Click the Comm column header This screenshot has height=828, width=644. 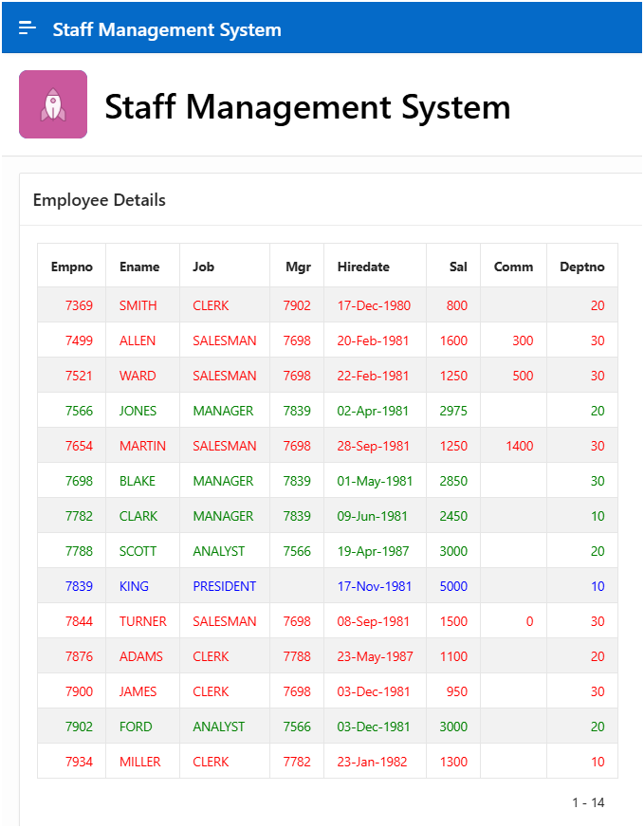[x=513, y=267]
